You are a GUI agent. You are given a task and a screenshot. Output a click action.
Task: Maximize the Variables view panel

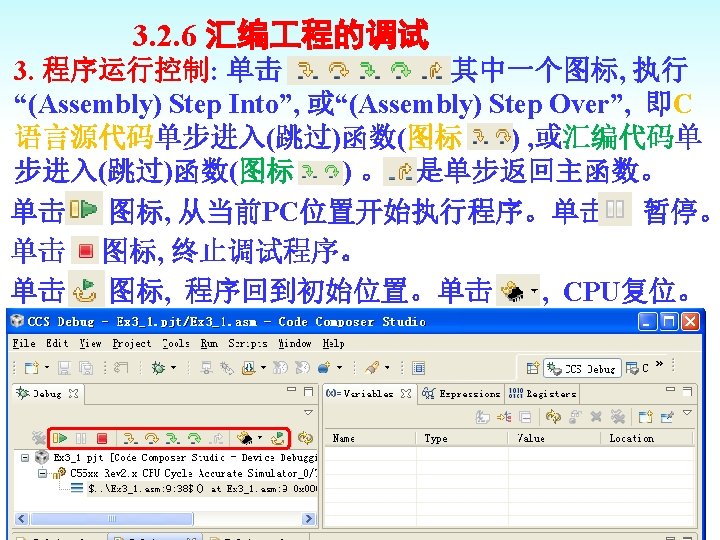pos(687,391)
